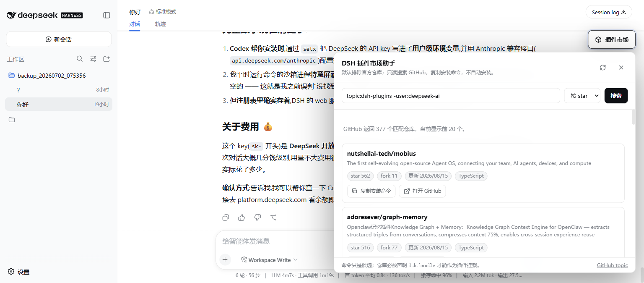Click the plus attachment button
The width and height of the screenshot is (644, 283).
tap(225, 259)
